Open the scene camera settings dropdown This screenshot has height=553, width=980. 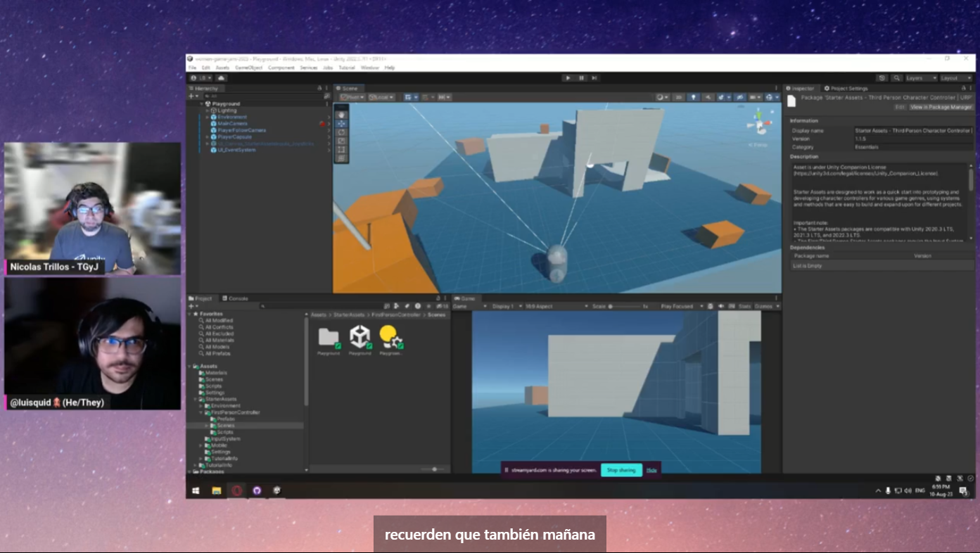coord(755,97)
